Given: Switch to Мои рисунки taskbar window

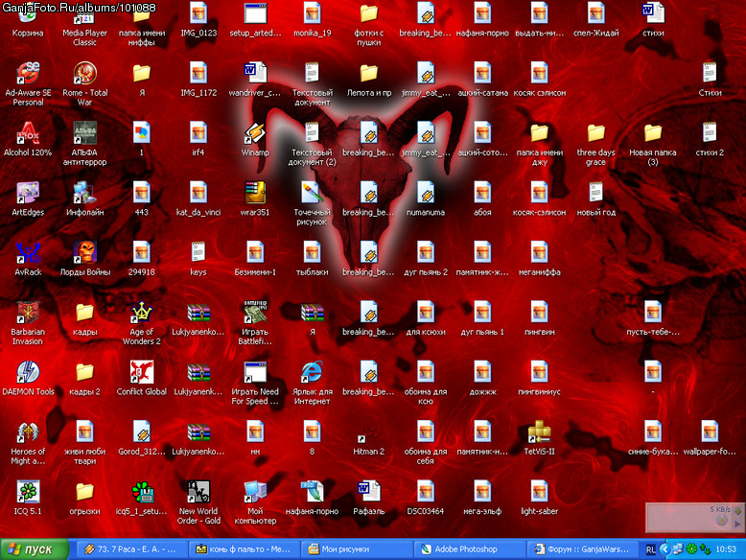Looking at the screenshot, I should point(357,549).
